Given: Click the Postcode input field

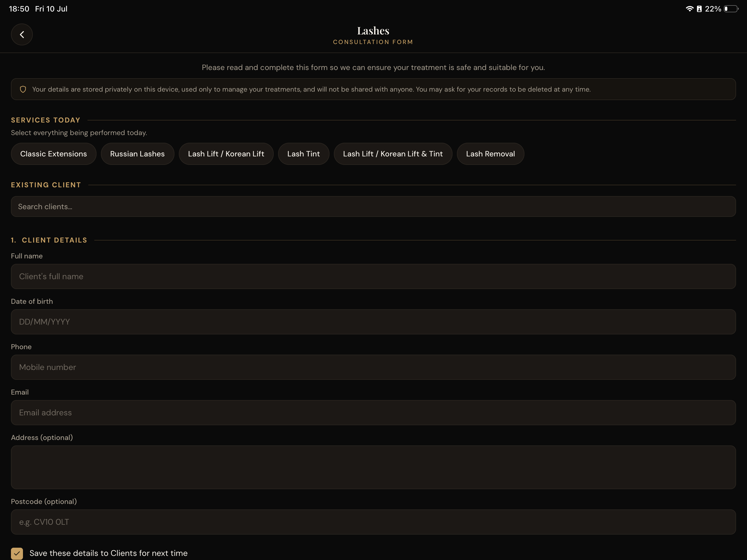Looking at the screenshot, I should pyautogui.click(x=373, y=522).
